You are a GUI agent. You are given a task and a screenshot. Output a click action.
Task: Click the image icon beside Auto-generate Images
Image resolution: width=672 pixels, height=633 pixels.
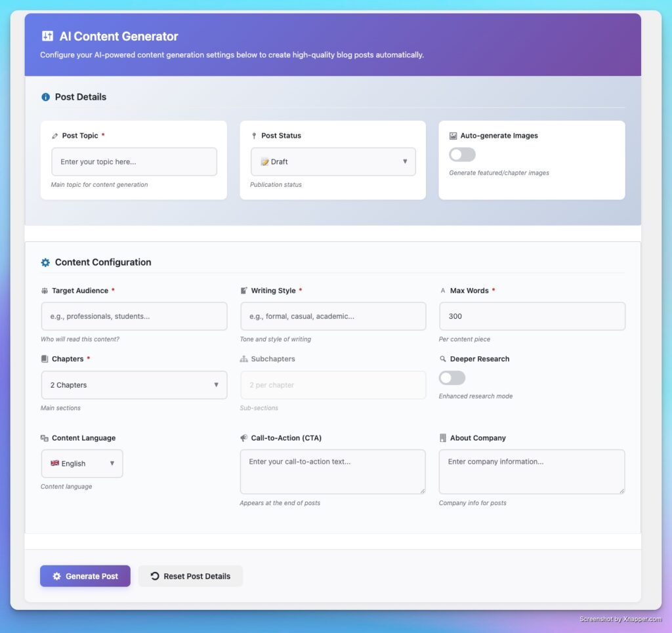pyautogui.click(x=453, y=136)
